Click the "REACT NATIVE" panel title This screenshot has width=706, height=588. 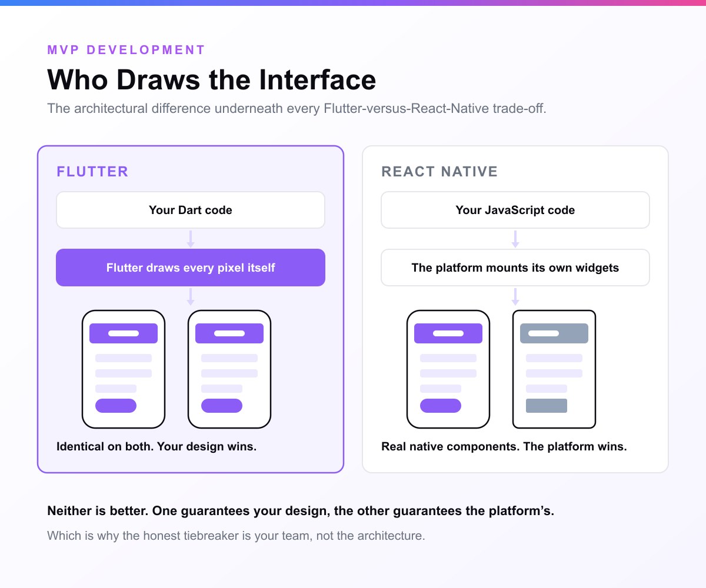point(439,172)
